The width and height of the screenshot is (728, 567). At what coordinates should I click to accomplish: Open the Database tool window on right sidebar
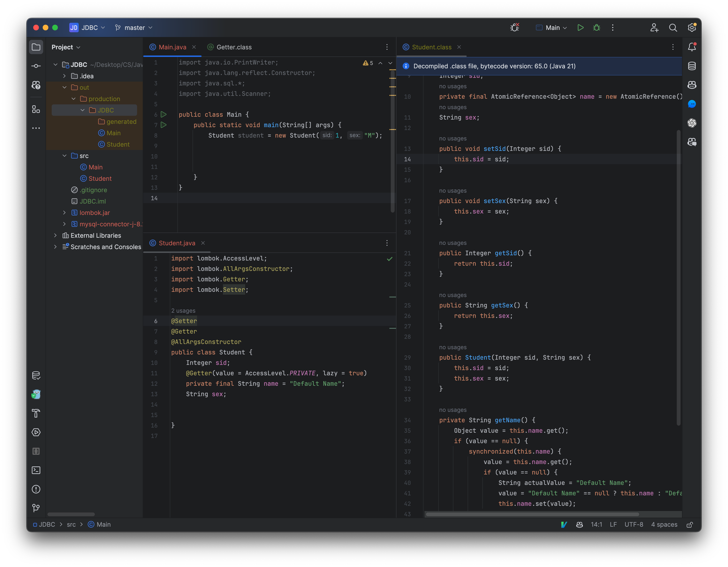[x=692, y=66]
